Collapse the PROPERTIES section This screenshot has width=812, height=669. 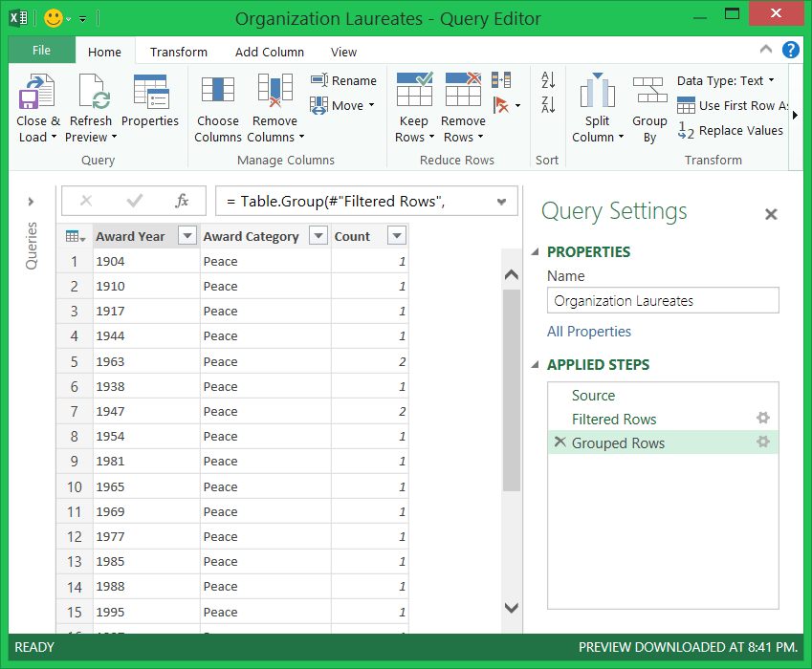tap(535, 252)
